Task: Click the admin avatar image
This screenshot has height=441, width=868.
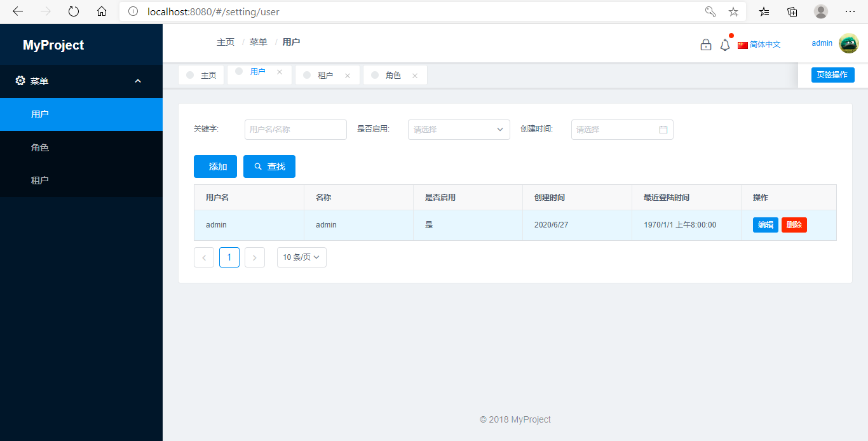Action: tap(848, 43)
